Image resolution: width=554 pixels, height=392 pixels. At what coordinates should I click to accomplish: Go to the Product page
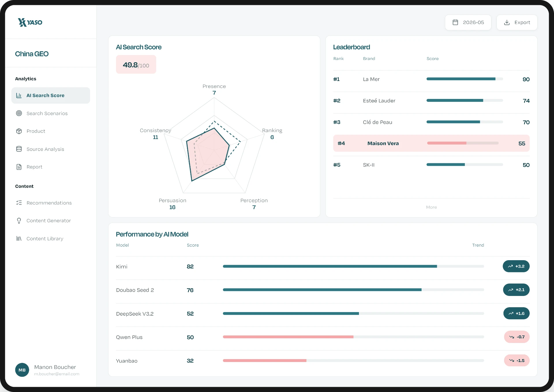tap(51, 131)
